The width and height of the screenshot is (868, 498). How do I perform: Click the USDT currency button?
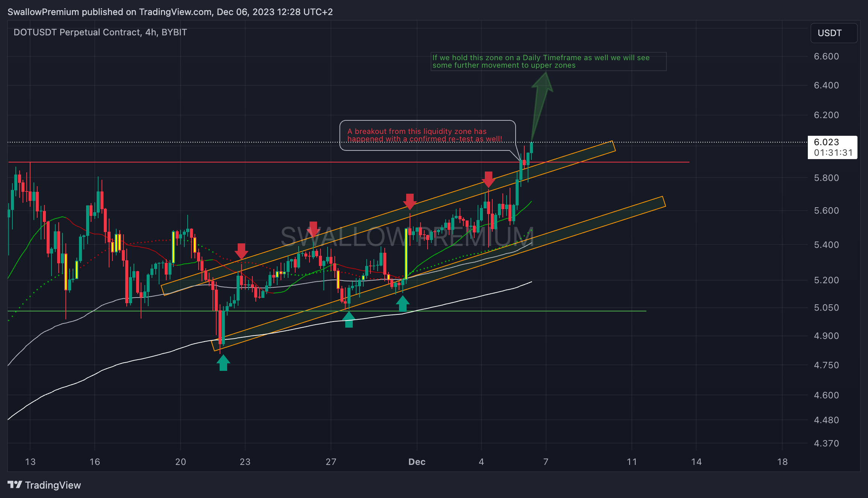[x=834, y=33]
